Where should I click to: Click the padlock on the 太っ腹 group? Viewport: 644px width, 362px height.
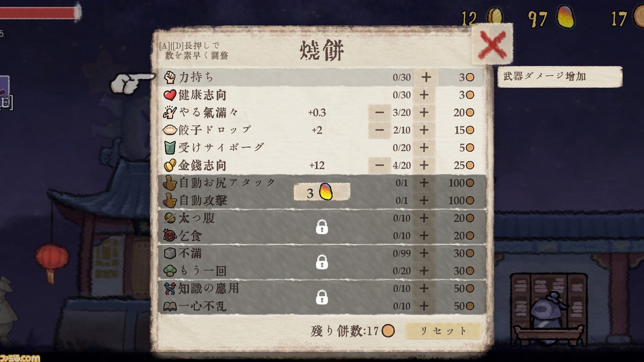[322, 227]
